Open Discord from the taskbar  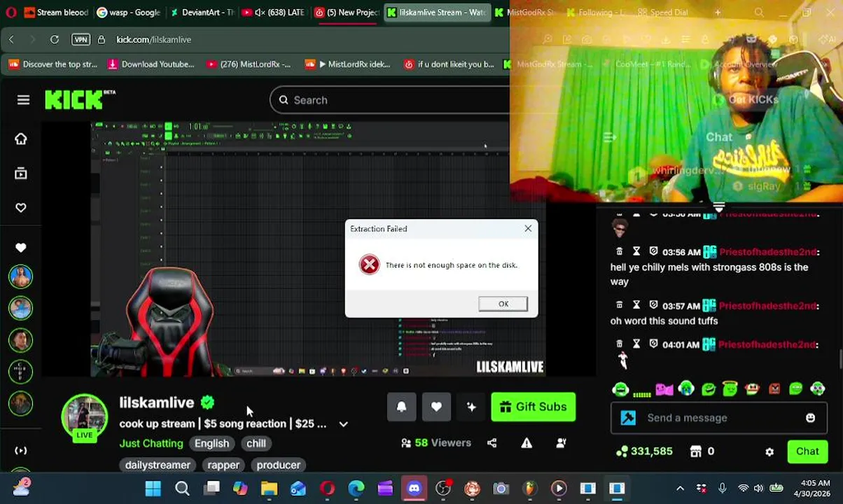tap(414, 488)
